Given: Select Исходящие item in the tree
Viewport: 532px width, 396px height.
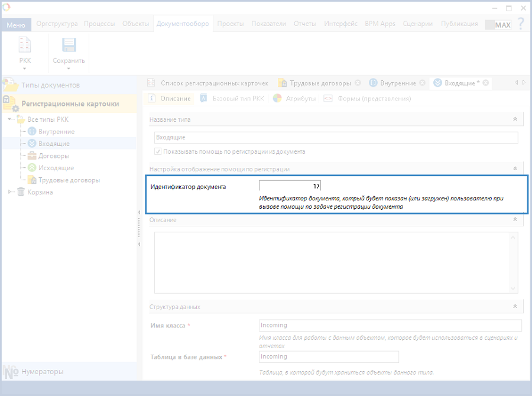Looking at the screenshot, I should coord(56,168).
